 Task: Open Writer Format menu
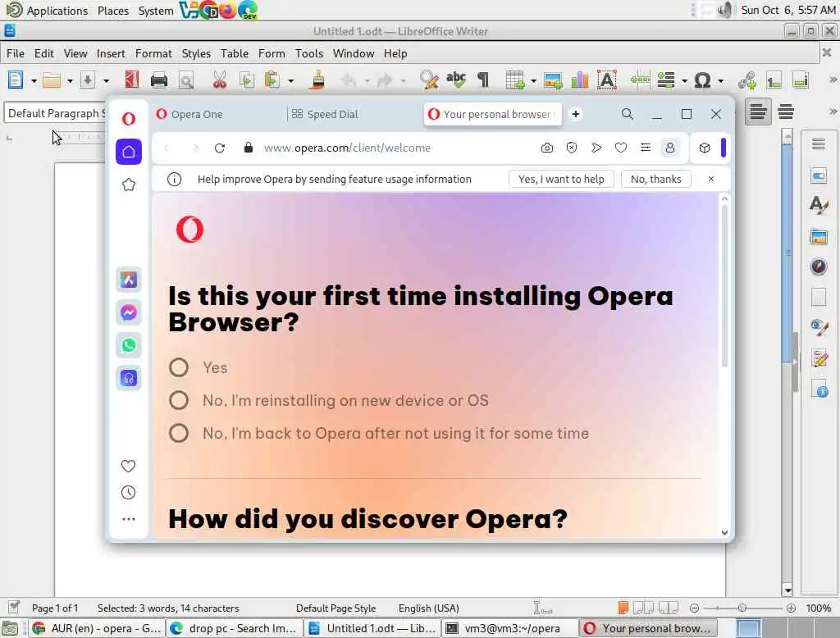(153, 53)
